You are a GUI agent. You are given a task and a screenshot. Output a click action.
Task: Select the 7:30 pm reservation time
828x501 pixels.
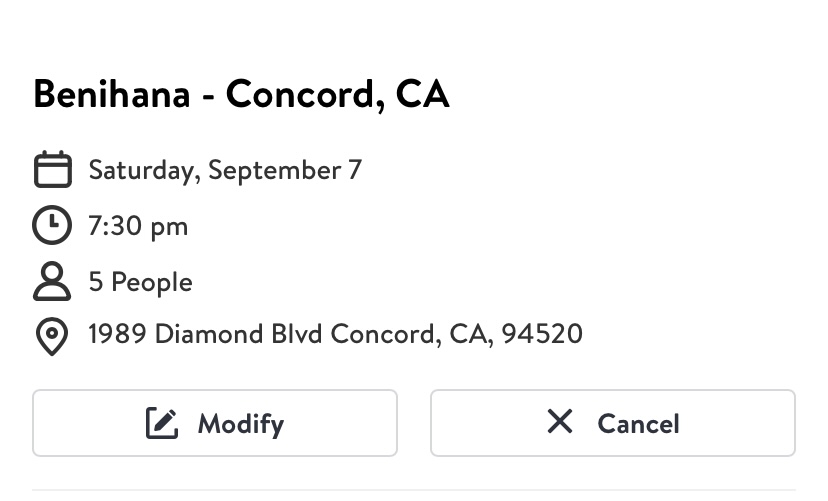[x=138, y=226]
